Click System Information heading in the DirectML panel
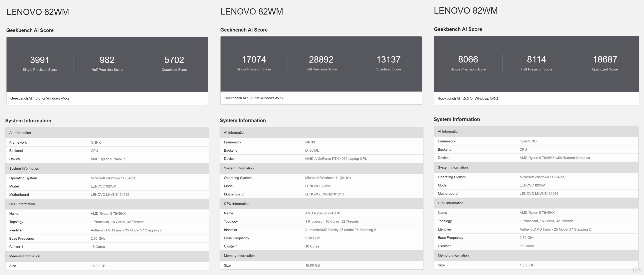The height and width of the screenshot is (275, 644). tap(243, 120)
